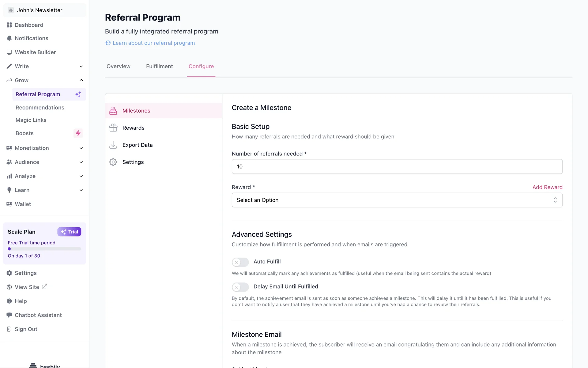Expand the Audience sidebar section
The image size is (588, 368).
81,162
